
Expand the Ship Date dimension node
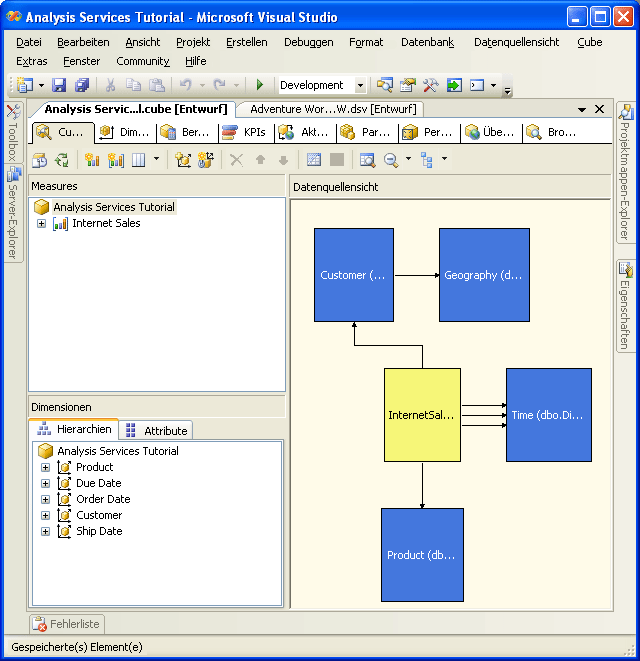[45, 532]
